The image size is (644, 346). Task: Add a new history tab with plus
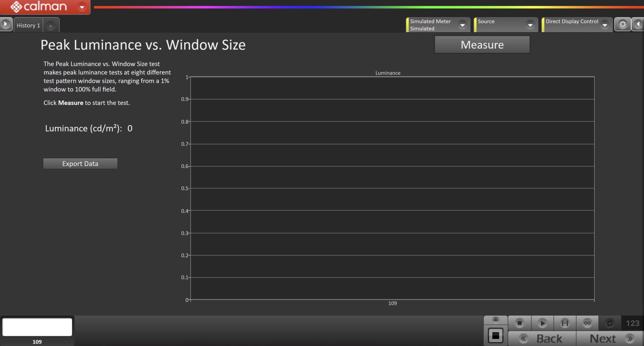51,26
